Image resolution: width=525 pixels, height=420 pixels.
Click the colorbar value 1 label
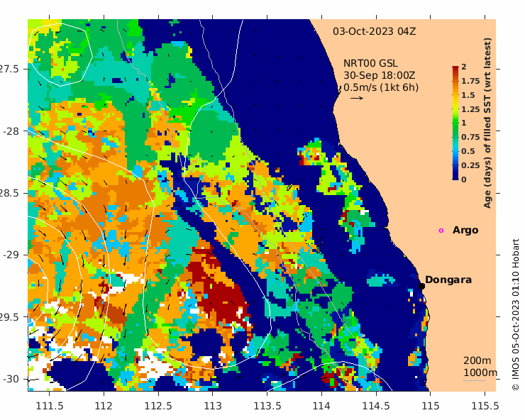click(x=464, y=123)
